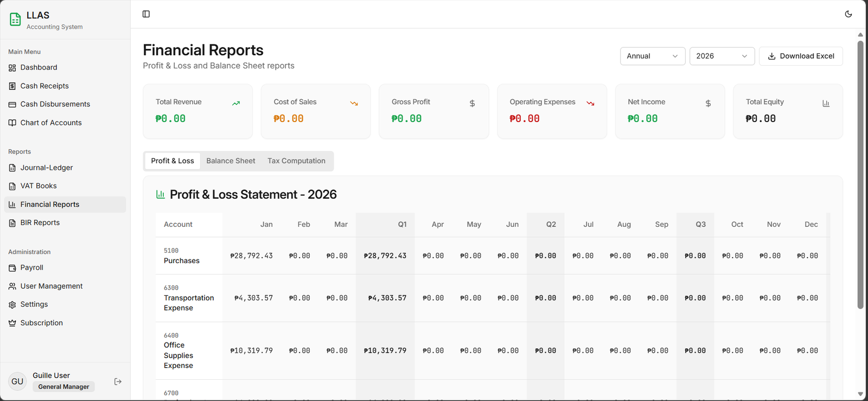Open VAT Books report
This screenshot has width=868, height=401.
[x=39, y=186]
